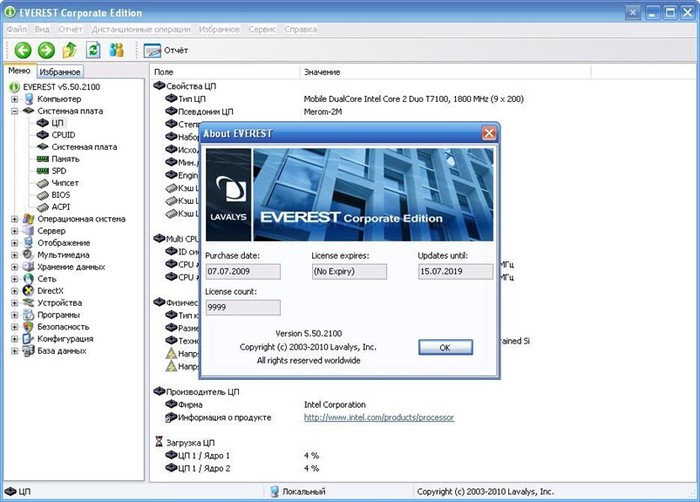The width and height of the screenshot is (700, 502).
Task: Click the Purchase date field
Action: tap(243, 272)
